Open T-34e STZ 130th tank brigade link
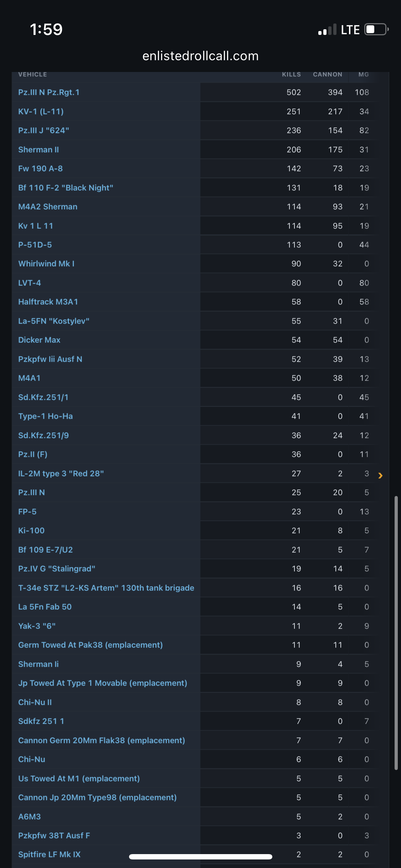The width and height of the screenshot is (401, 868). coord(106,588)
